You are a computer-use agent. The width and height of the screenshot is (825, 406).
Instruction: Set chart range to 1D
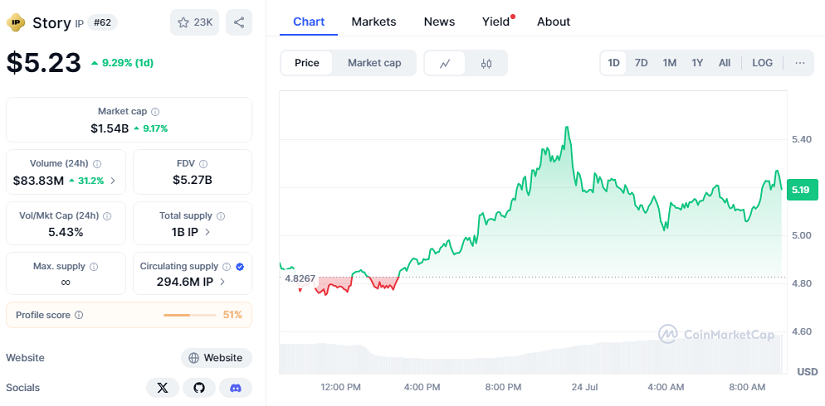point(613,63)
